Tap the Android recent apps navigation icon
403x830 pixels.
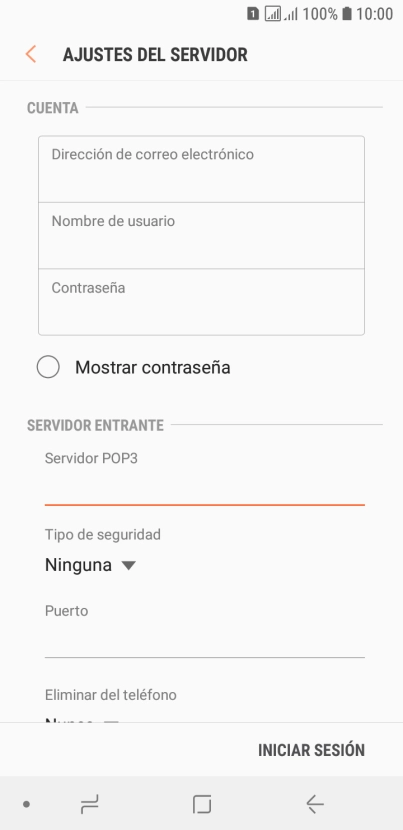89,805
